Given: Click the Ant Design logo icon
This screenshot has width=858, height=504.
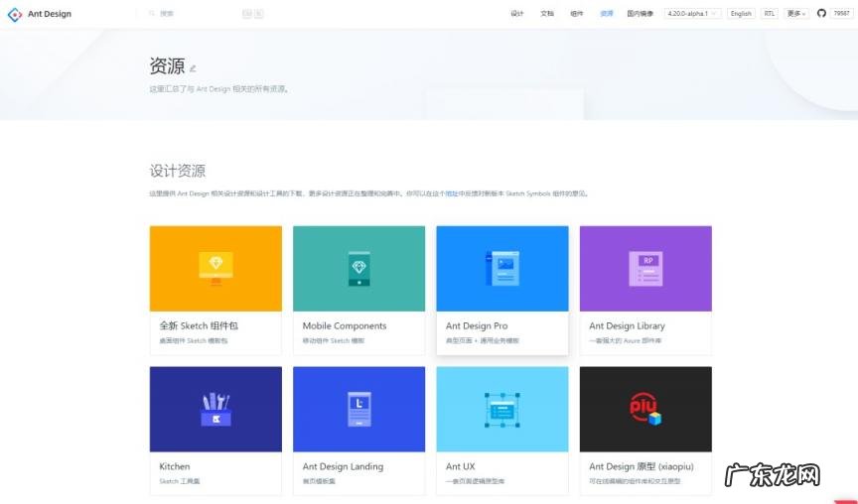Looking at the screenshot, I should coord(15,14).
